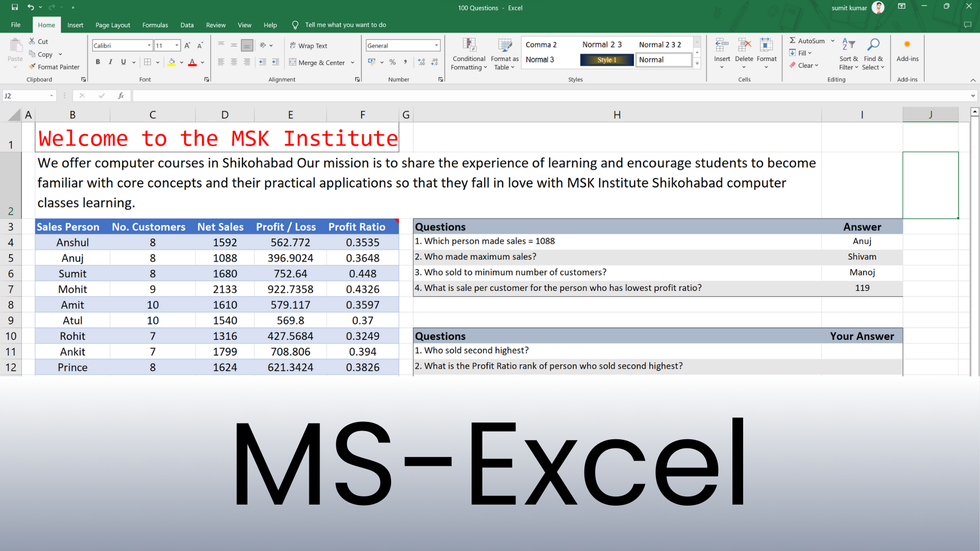
Task: Click Increase Indent icon
Action: pos(275,62)
